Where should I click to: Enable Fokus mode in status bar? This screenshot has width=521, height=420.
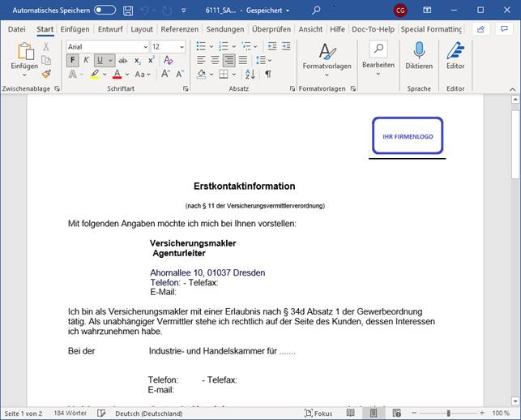pyautogui.click(x=319, y=413)
